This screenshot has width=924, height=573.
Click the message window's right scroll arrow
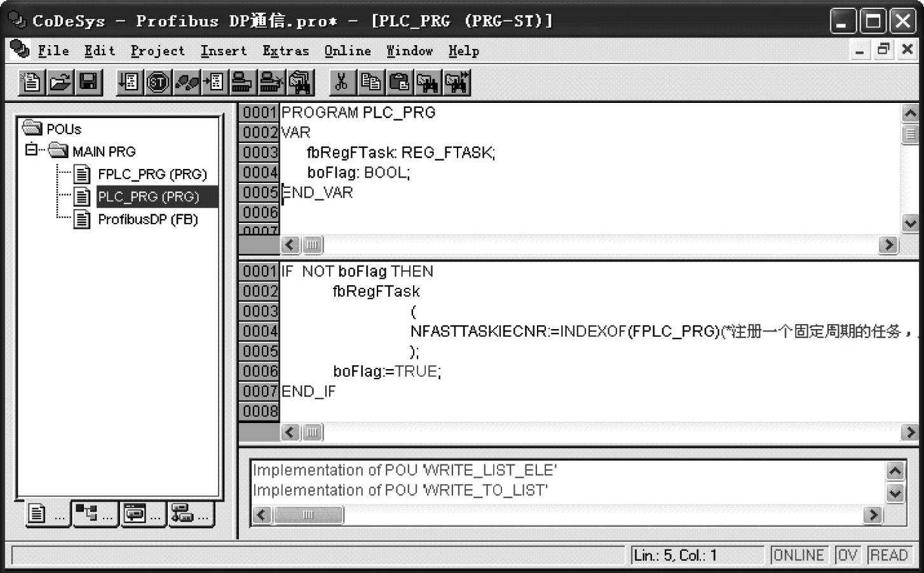tap(873, 515)
